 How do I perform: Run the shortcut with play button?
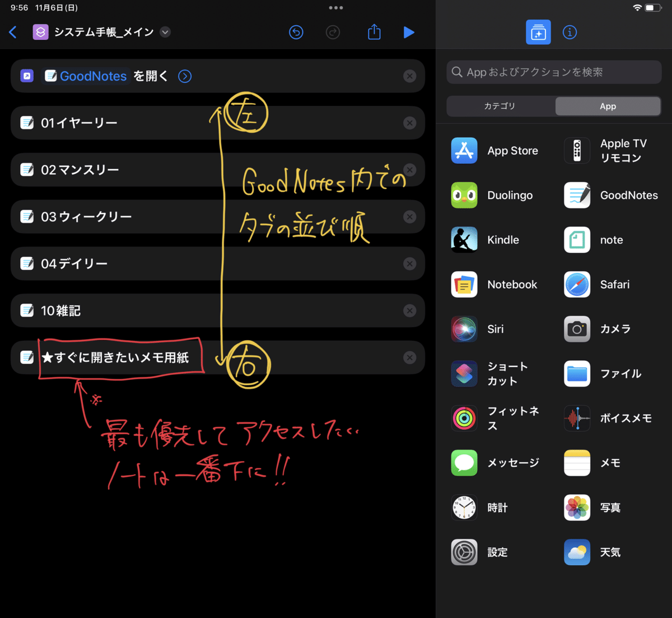pos(409,32)
